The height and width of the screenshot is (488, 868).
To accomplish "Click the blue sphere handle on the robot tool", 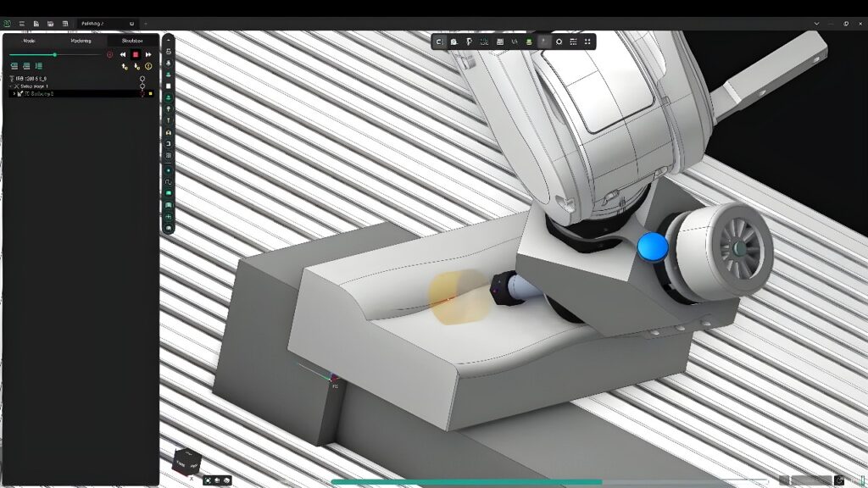I will (653, 247).
